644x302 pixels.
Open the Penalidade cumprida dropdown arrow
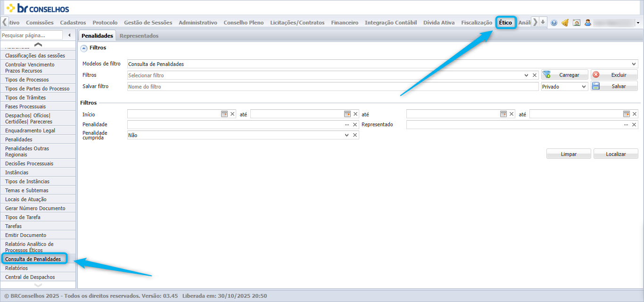click(x=347, y=135)
